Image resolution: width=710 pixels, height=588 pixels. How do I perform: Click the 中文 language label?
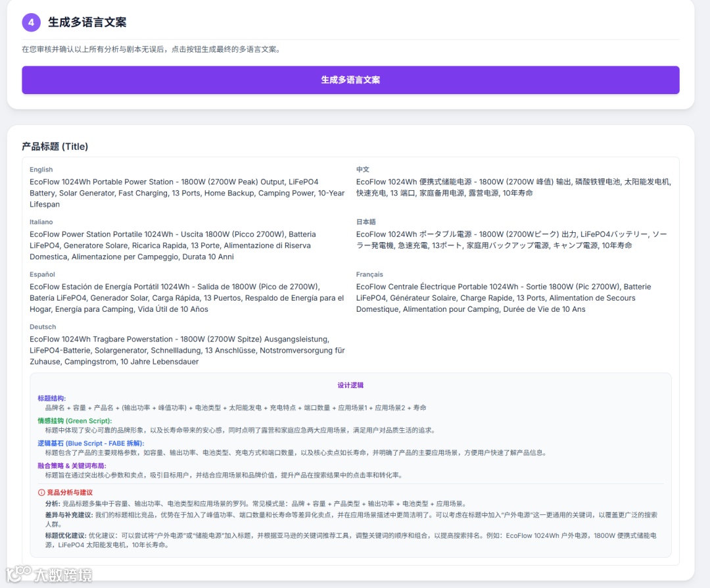pyautogui.click(x=363, y=170)
